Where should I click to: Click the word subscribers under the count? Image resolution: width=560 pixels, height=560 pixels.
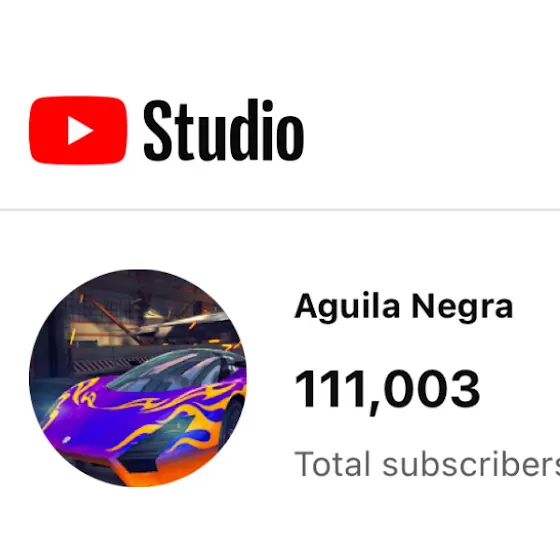pos(471,464)
